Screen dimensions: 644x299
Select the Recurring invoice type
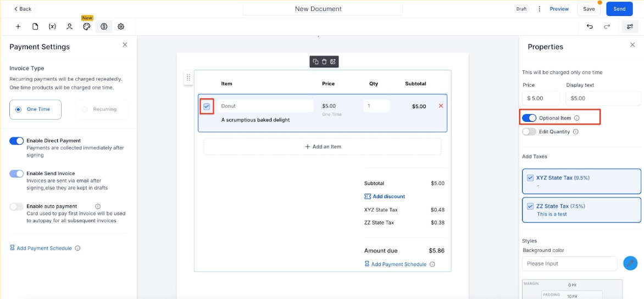click(x=102, y=109)
